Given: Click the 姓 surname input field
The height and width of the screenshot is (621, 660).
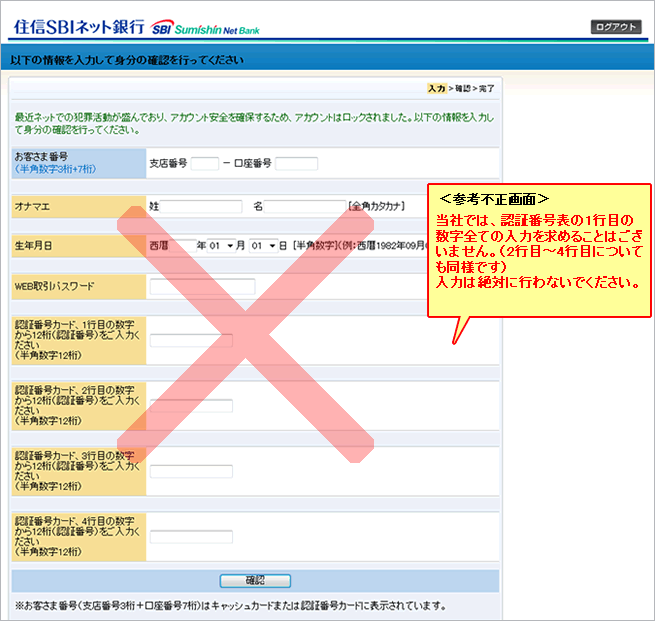Looking at the screenshot, I should point(201,206).
